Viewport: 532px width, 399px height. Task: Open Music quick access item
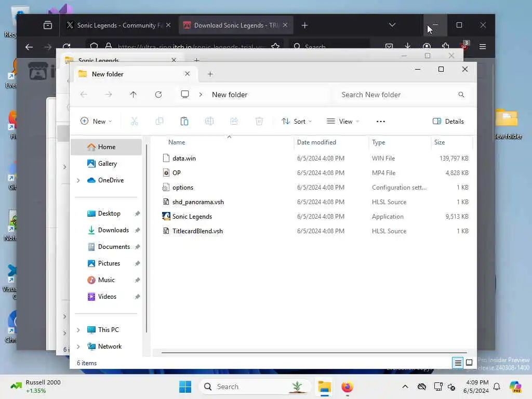pos(106,280)
